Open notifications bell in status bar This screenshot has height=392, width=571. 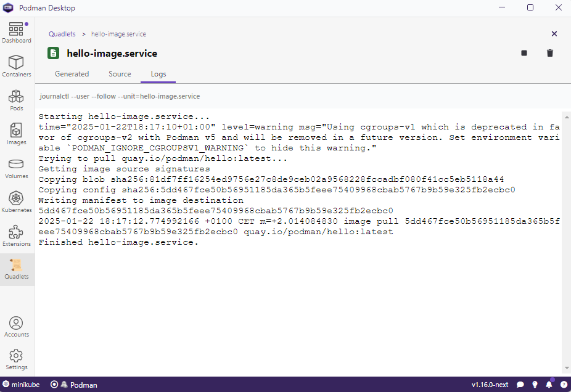[x=549, y=385]
